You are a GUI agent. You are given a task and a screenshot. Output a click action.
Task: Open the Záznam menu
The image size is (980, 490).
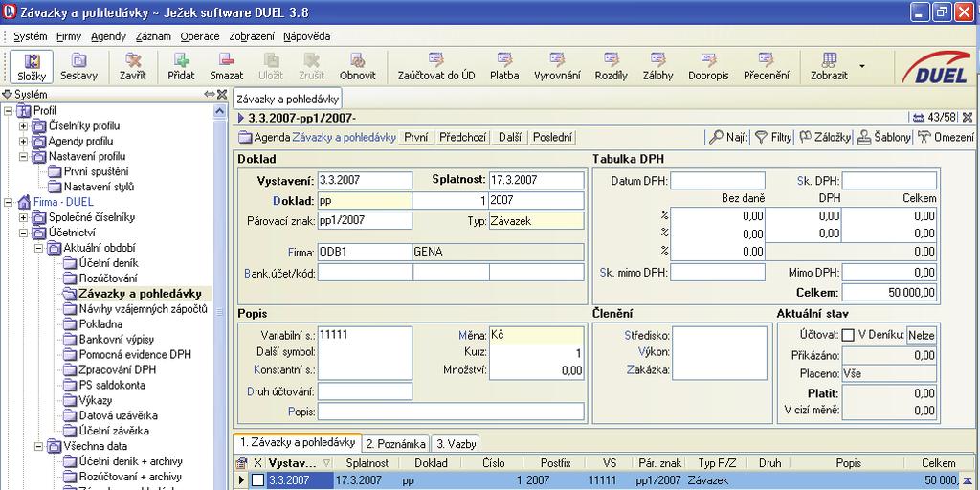153,36
